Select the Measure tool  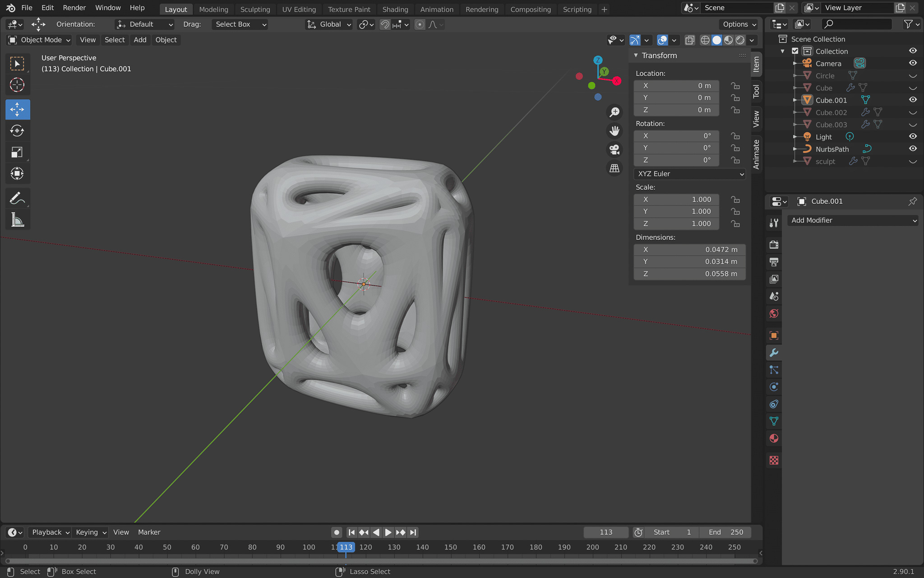point(17,220)
